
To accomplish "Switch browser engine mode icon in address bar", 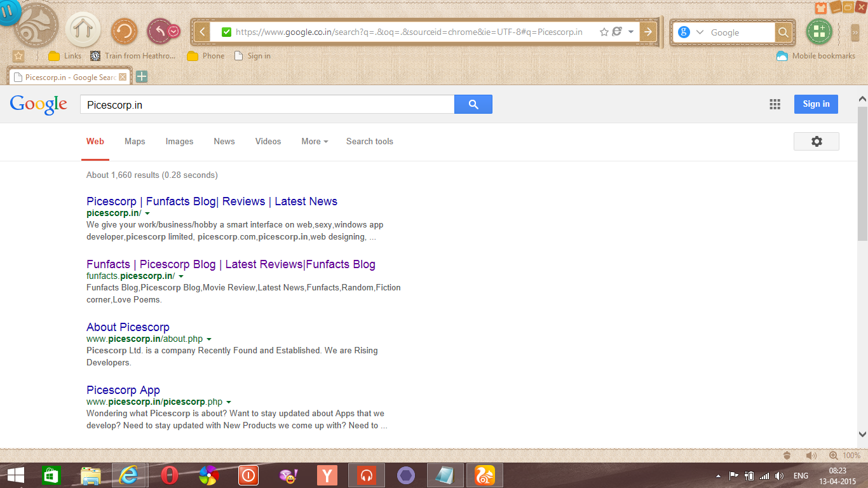I will tap(616, 32).
